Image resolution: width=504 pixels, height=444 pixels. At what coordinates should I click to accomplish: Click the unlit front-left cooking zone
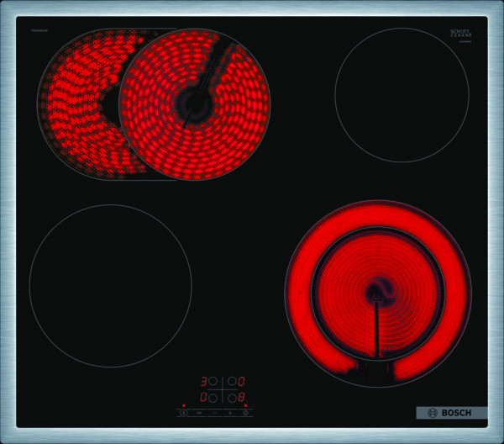coord(110,286)
